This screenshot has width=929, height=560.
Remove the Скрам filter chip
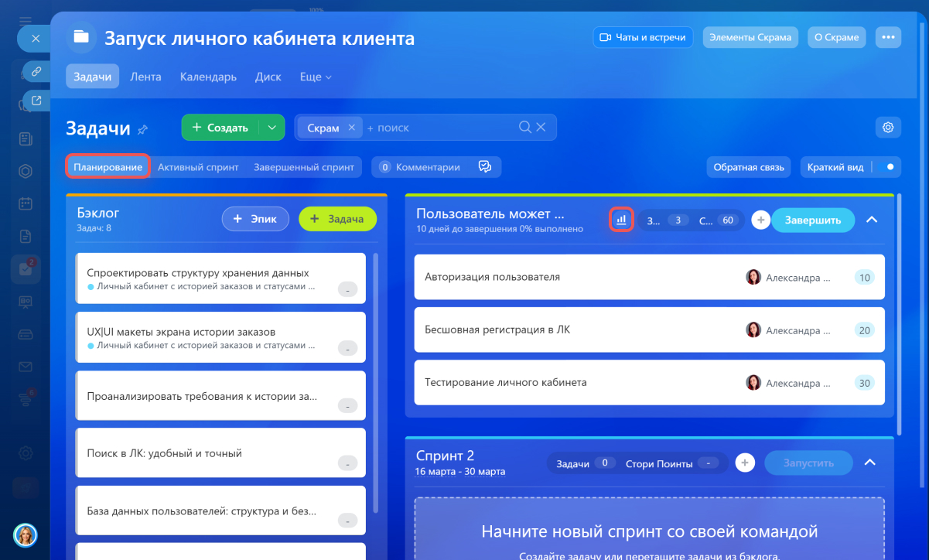click(351, 128)
